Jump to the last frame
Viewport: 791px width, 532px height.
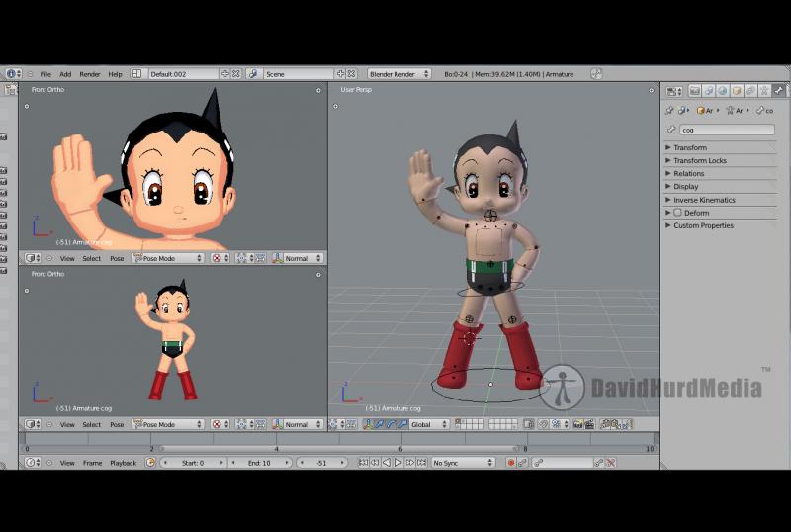tap(421, 463)
